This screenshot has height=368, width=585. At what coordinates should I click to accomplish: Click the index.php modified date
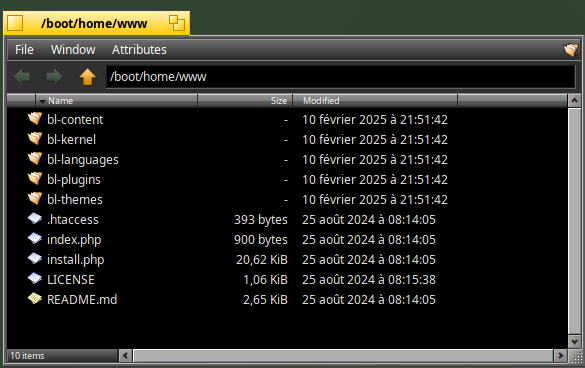pyautogui.click(x=369, y=240)
